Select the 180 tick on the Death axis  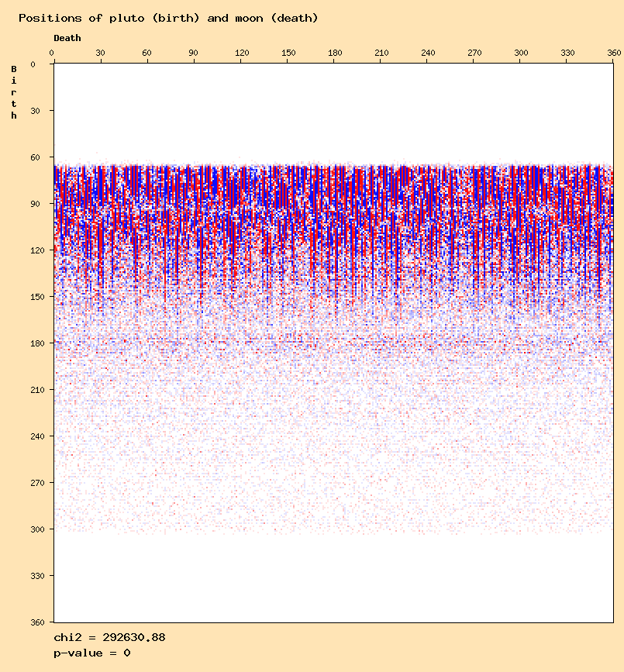coord(335,53)
